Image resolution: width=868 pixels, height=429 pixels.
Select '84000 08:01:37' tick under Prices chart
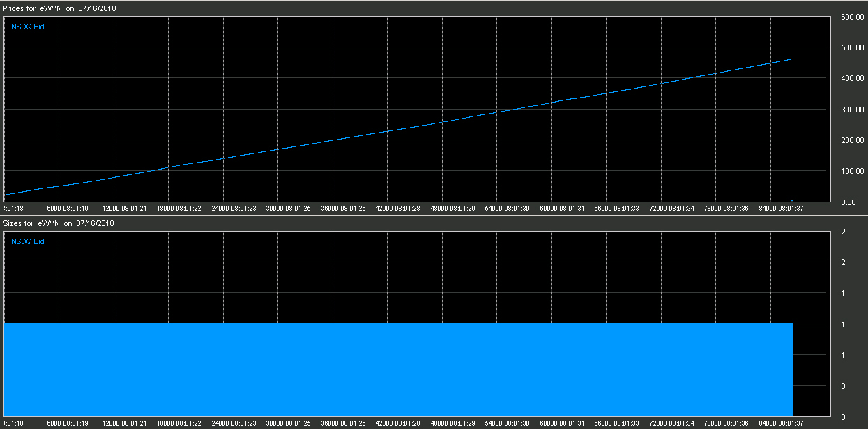(x=781, y=209)
